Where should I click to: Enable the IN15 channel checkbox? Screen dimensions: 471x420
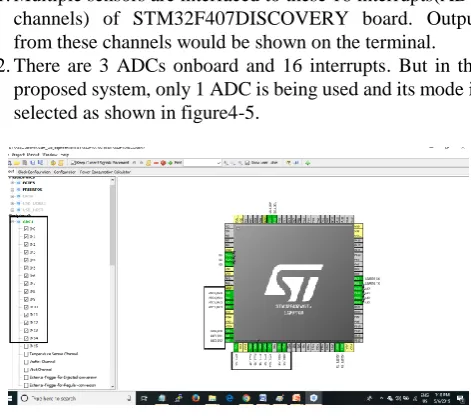coord(26,346)
